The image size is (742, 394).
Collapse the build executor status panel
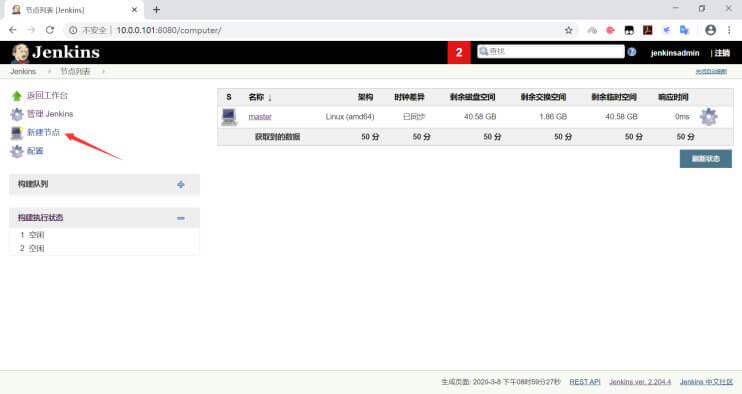tap(181, 218)
